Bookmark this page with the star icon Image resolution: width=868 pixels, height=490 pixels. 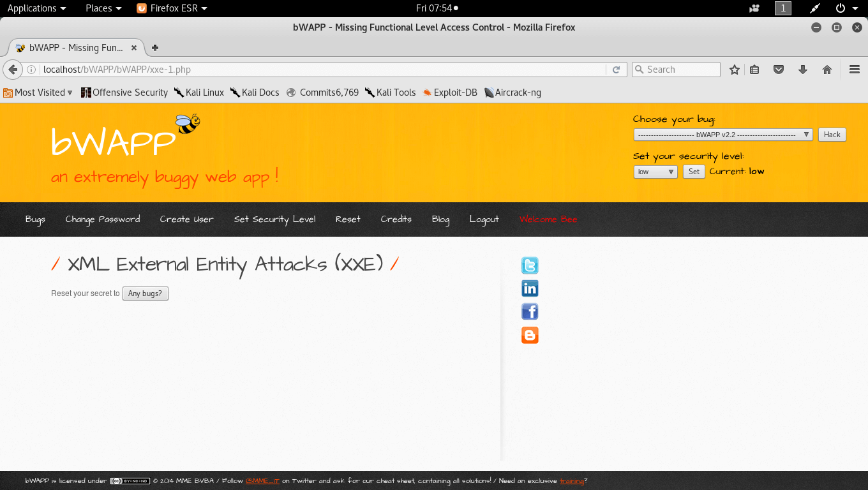(x=735, y=70)
